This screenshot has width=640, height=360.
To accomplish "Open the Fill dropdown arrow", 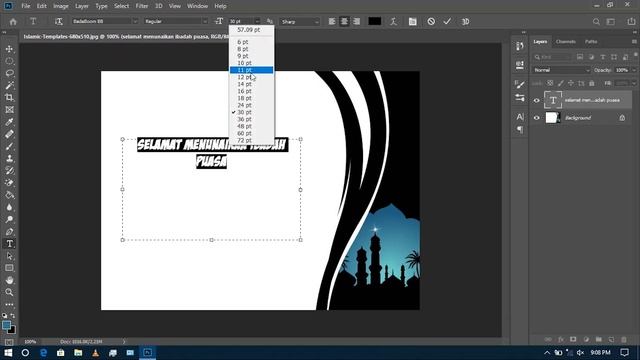I will tap(634, 83).
